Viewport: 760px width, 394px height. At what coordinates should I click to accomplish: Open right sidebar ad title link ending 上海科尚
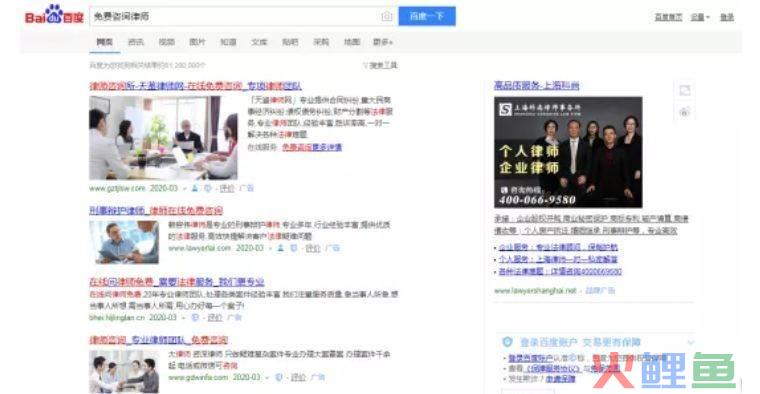pyautogui.click(x=537, y=86)
